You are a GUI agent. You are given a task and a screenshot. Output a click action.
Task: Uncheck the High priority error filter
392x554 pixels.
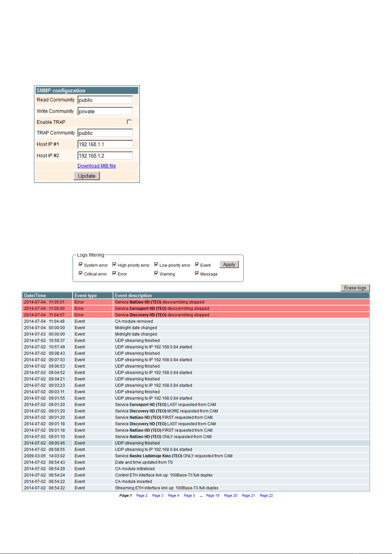click(114, 265)
